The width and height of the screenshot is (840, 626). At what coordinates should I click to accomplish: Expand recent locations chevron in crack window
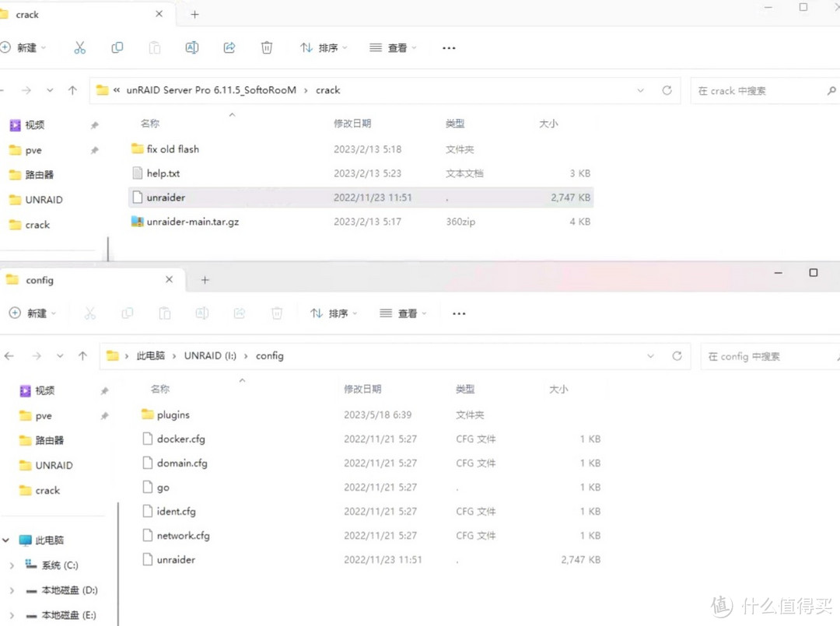[x=50, y=90]
